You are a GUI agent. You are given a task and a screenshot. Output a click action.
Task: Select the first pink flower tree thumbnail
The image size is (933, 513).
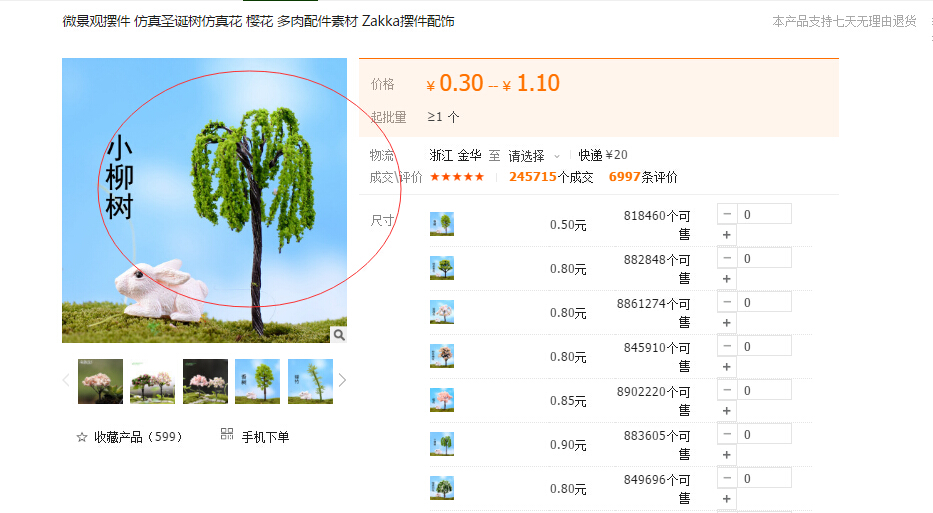coord(101,381)
